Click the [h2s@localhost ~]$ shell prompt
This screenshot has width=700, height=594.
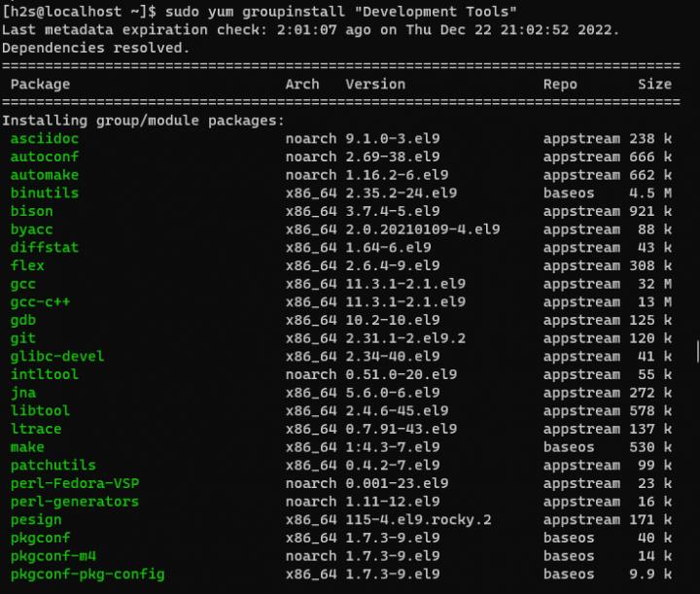coord(78,11)
